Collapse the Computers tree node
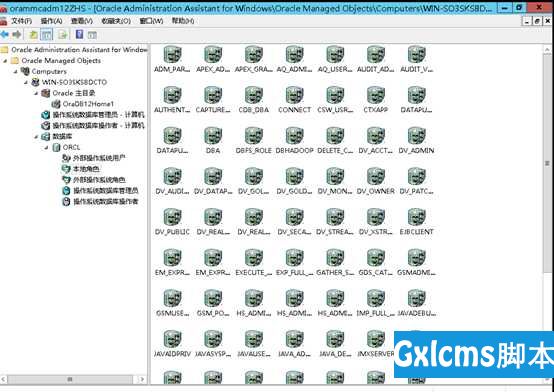554x392 pixels. point(16,71)
